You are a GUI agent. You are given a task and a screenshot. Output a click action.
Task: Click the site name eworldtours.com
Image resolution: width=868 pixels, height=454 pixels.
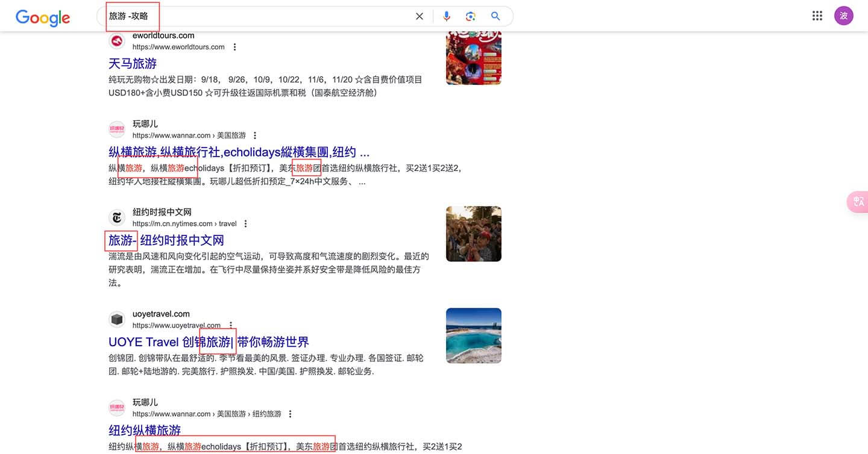[163, 36]
